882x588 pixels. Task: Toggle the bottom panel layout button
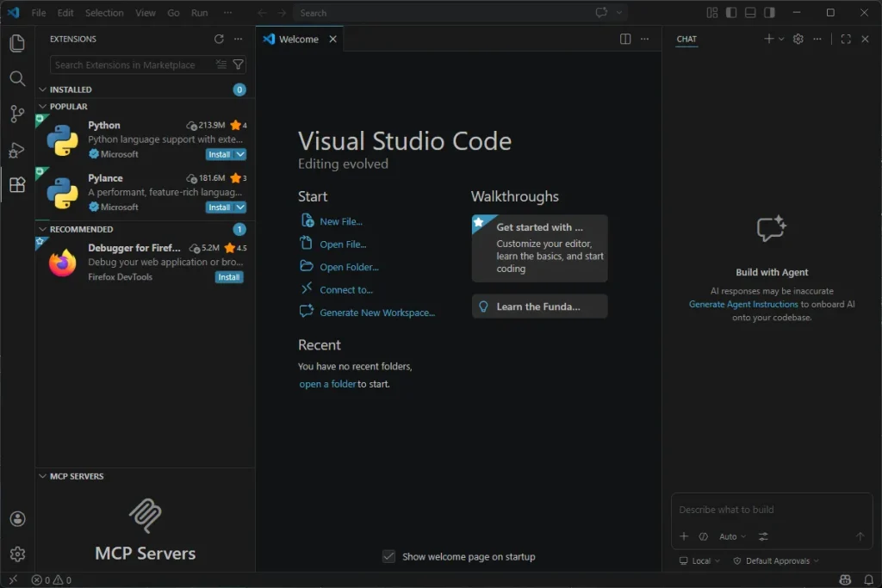pos(750,13)
